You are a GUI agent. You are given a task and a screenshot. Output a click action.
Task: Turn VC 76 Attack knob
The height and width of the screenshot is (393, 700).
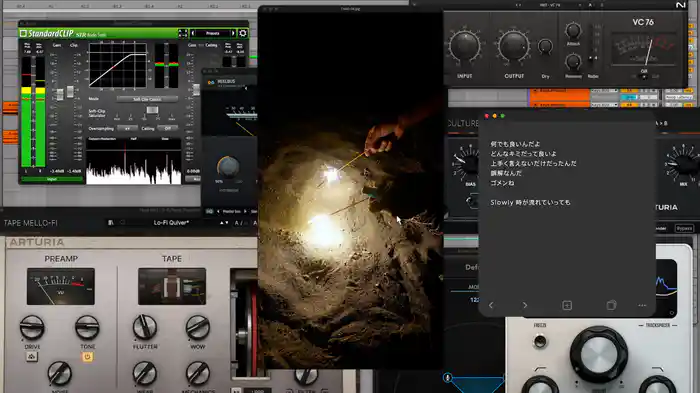[x=573, y=31]
